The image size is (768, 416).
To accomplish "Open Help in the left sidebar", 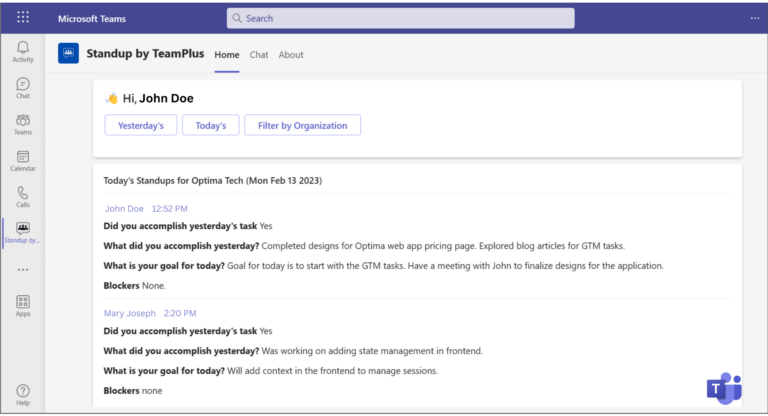I will click(x=23, y=395).
